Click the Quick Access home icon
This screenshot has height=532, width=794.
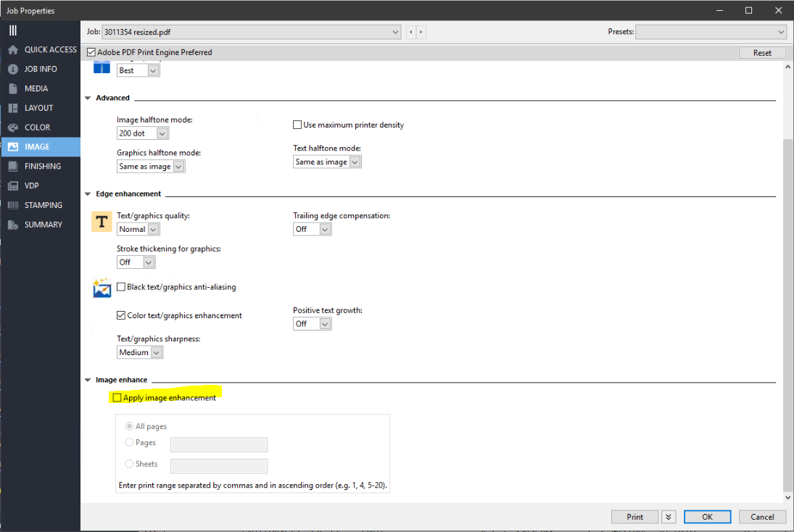13,49
